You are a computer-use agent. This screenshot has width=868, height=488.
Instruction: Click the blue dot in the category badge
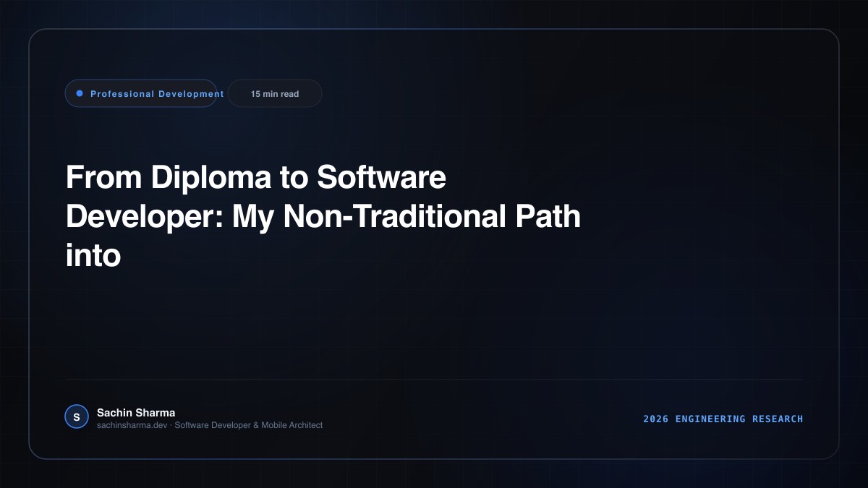click(x=80, y=93)
